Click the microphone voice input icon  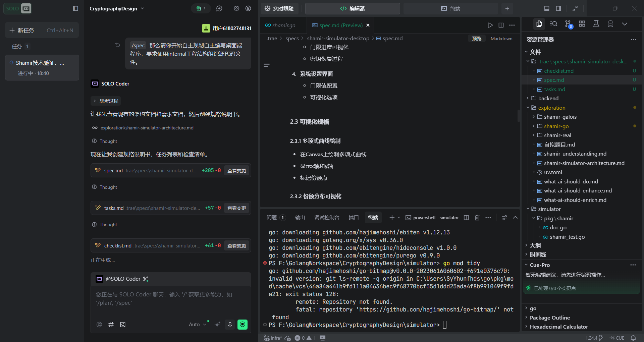[x=230, y=324]
